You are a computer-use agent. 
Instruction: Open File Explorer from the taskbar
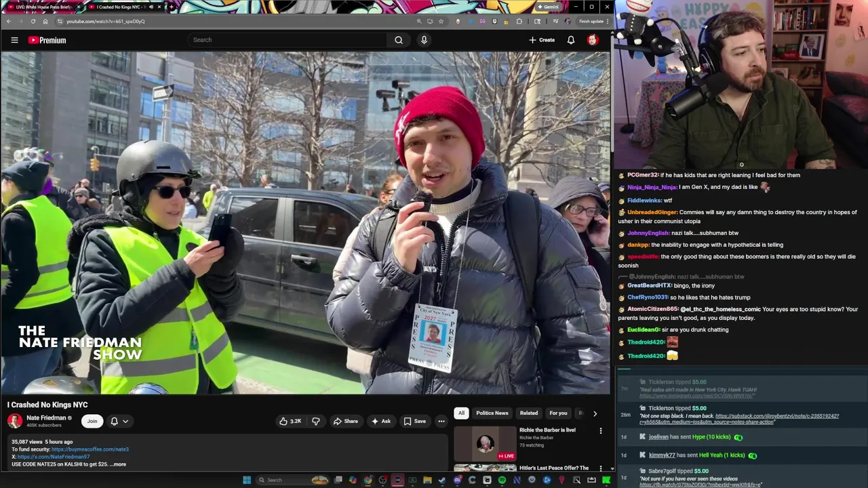(x=427, y=480)
